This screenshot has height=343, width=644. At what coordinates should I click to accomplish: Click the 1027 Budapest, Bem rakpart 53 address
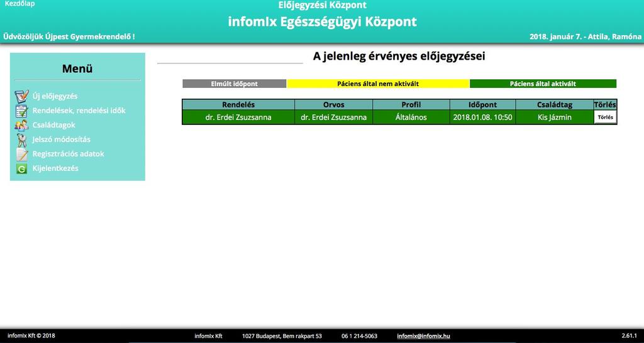[282, 336]
